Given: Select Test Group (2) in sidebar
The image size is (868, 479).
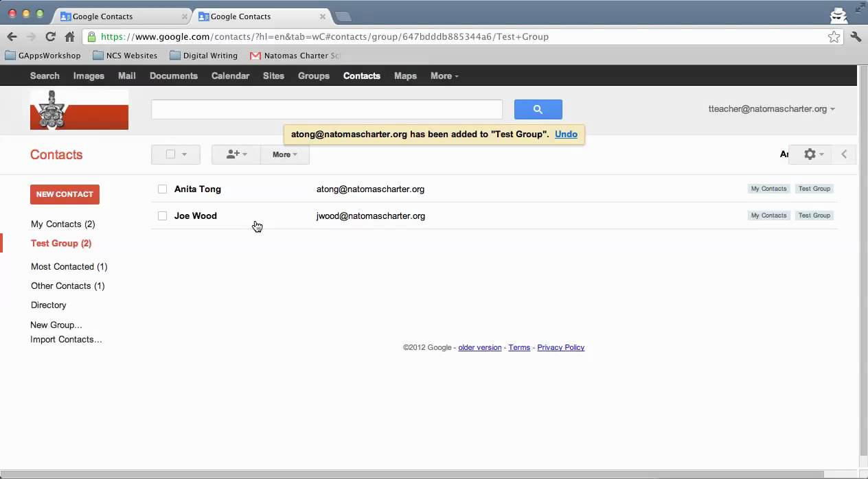Looking at the screenshot, I should pyautogui.click(x=61, y=243).
